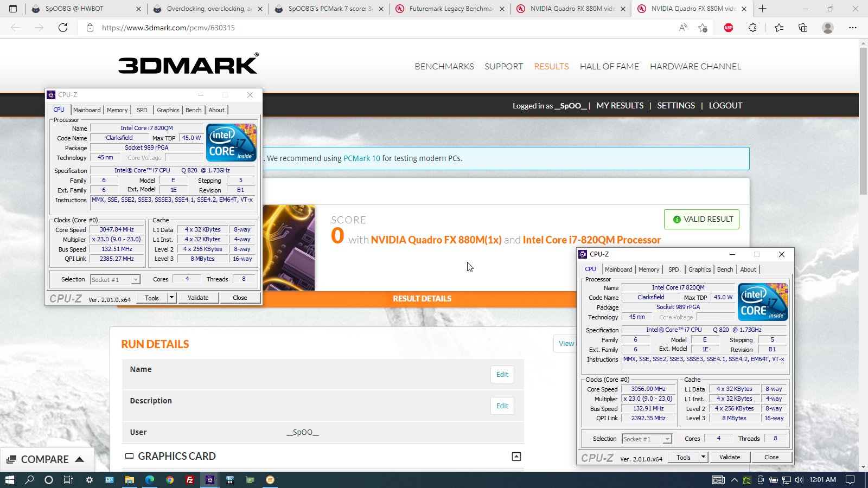This screenshot has height=488, width=868.
Task: Open the browser tab actions menu icon
Action: pyautogui.click(x=13, y=9)
